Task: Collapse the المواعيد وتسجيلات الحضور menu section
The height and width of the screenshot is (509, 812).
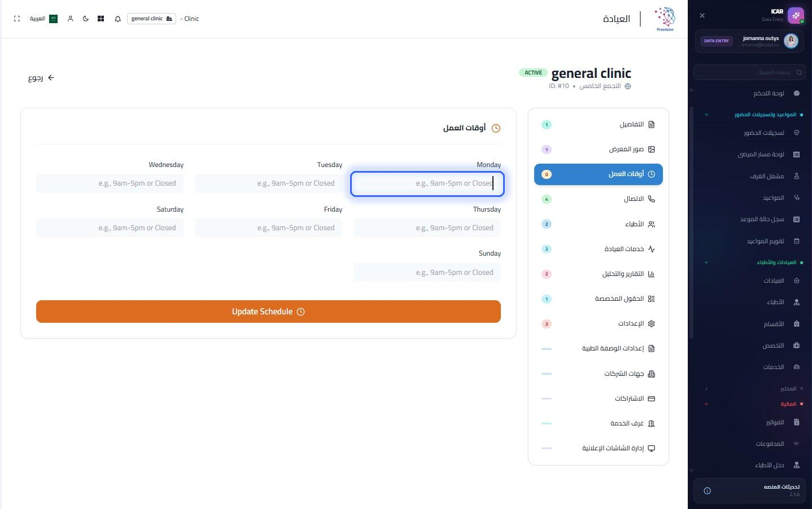Action: (x=706, y=115)
